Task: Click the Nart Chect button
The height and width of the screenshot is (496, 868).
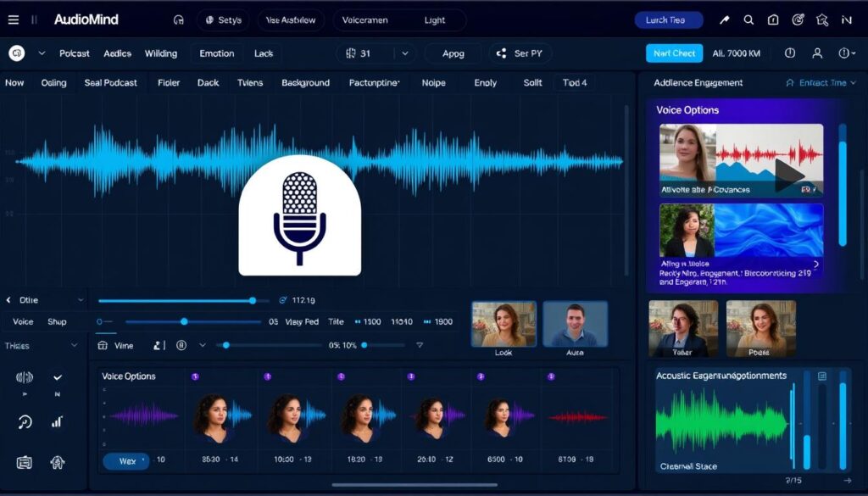Action: click(x=674, y=53)
